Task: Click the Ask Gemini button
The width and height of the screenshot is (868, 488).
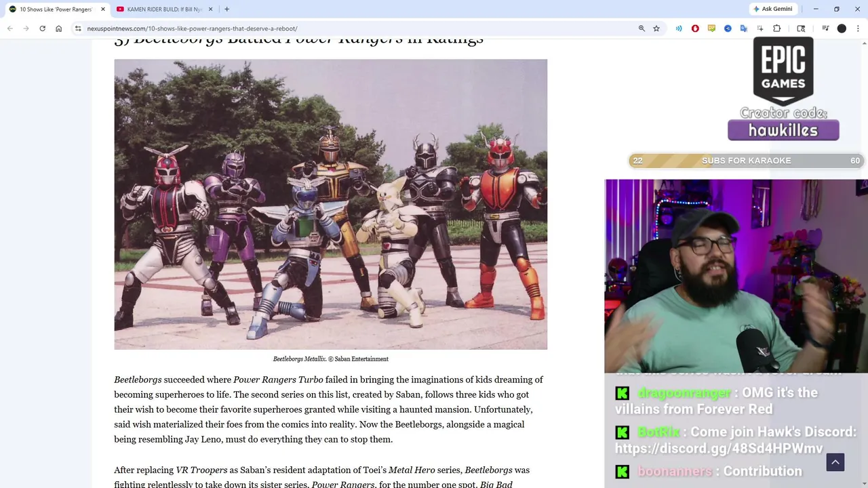Action: [x=772, y=9]
